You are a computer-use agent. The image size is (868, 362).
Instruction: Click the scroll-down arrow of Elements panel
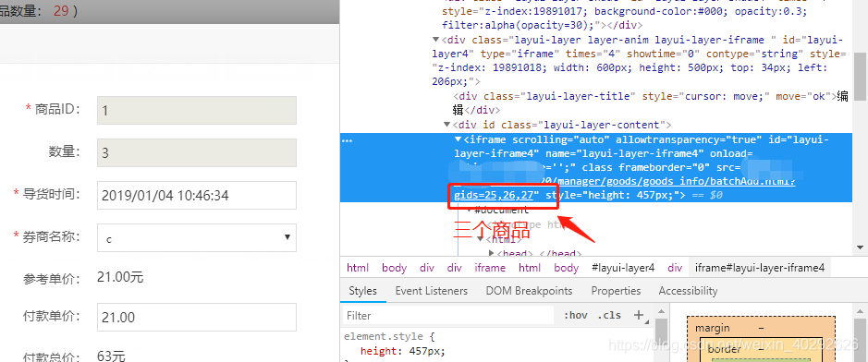click(860, 247)
